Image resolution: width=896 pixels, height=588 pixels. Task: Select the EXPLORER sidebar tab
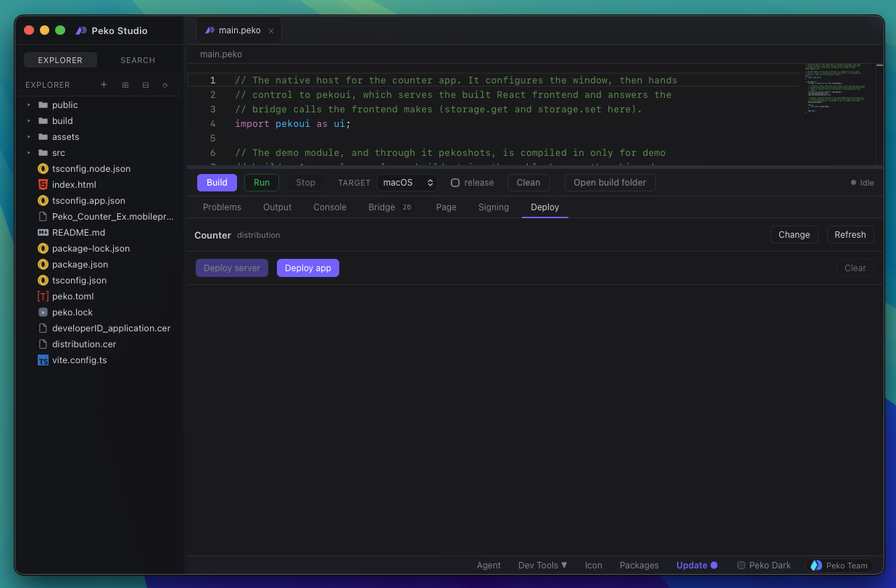click(x=60, y=60)
